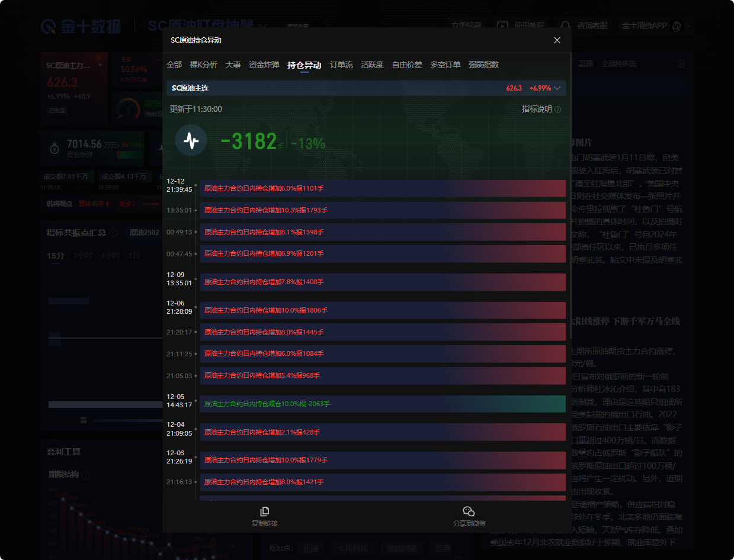Click the row 持仓增加10.0%报1779手
734x560 pixels.
coord(383,460)
